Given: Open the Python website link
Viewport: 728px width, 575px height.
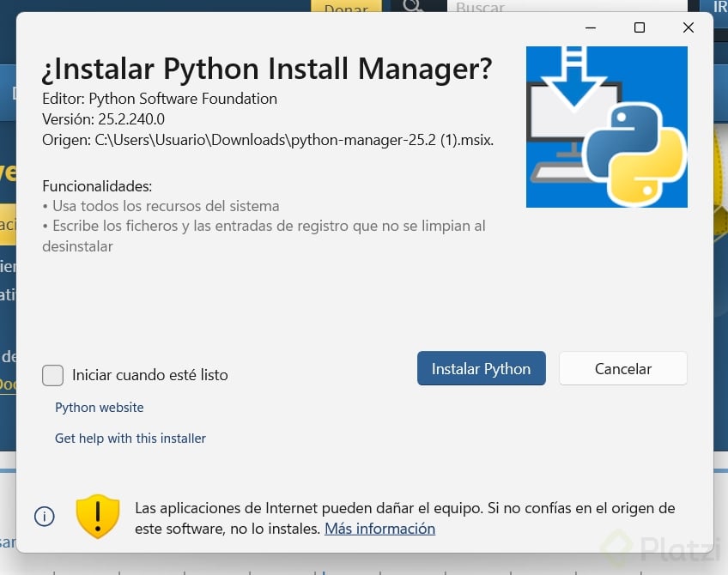Looking at the screenshot, I should coord(100,408).
